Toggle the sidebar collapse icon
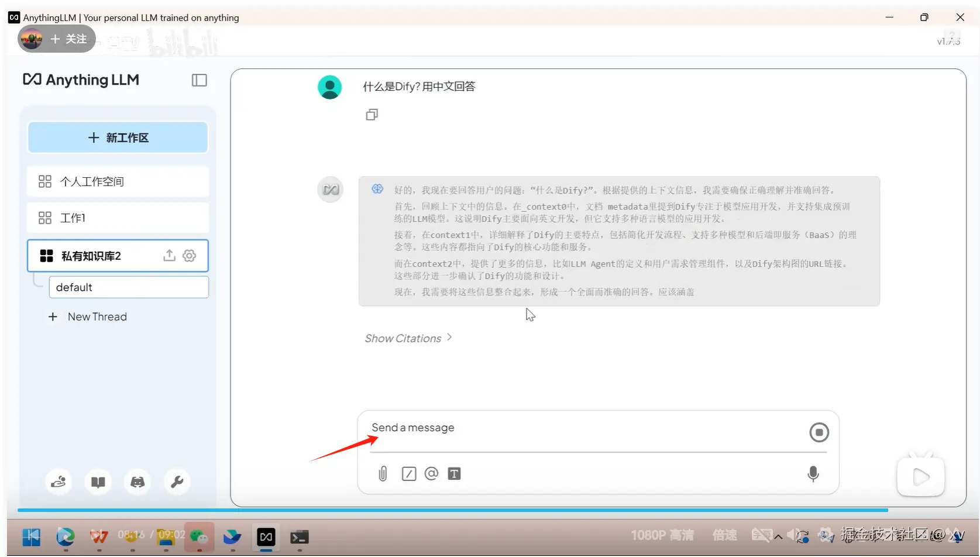 point(200,80)
